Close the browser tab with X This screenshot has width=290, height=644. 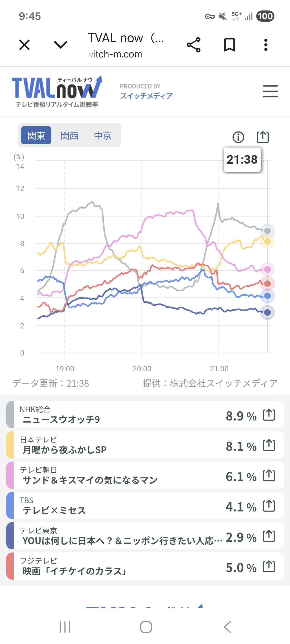24,45
